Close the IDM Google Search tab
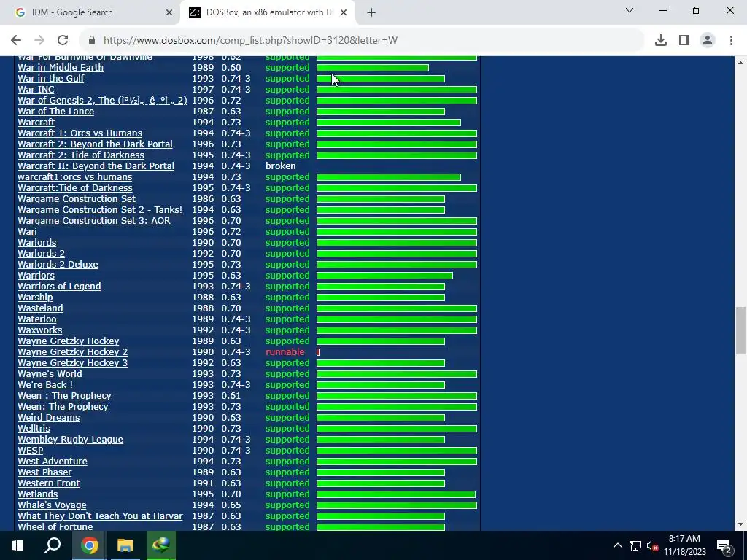 click(x=169, y=12)
